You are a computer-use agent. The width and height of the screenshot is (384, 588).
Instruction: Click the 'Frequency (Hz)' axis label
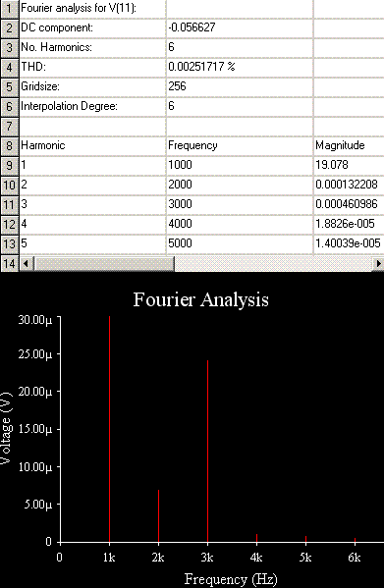pos(231,579)
